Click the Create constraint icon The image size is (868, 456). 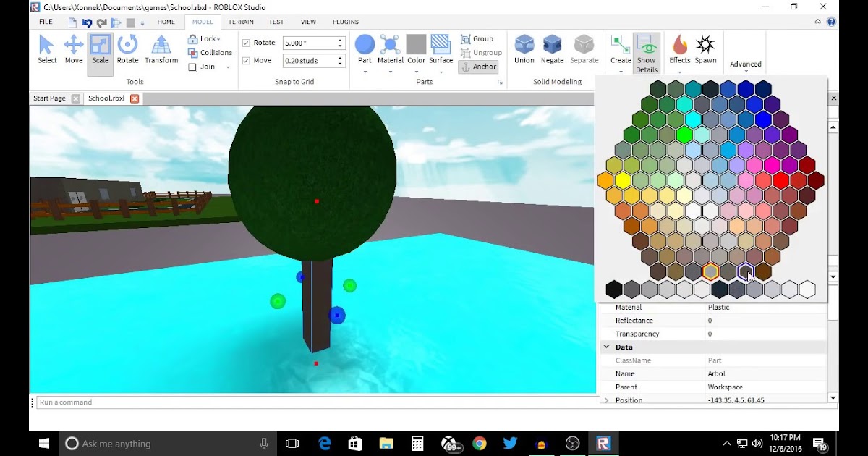click(620, 45)
